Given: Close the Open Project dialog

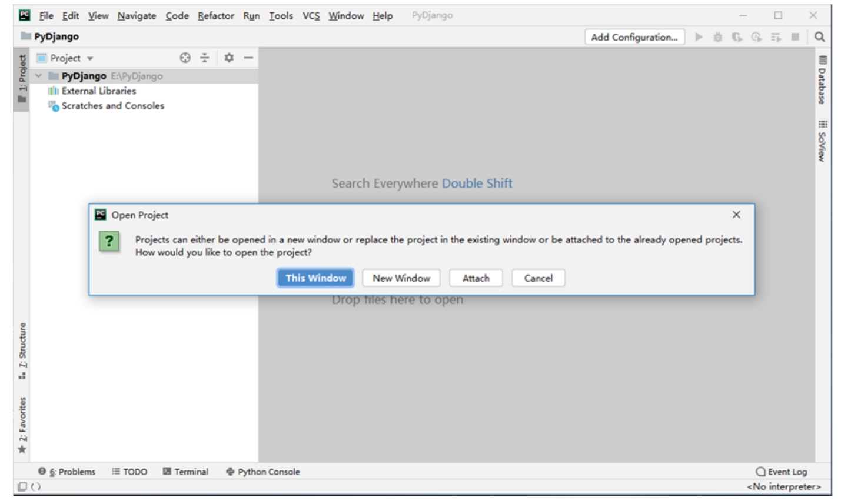Looking at the screenshot, I should (x=736, y=215).
